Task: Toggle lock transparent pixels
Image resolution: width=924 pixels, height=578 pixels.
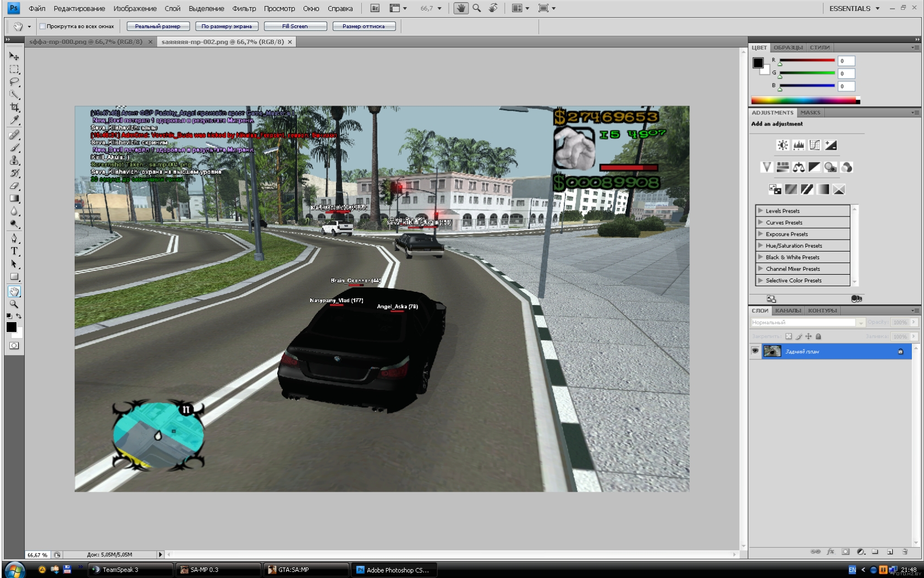Action: click(789, 336)
